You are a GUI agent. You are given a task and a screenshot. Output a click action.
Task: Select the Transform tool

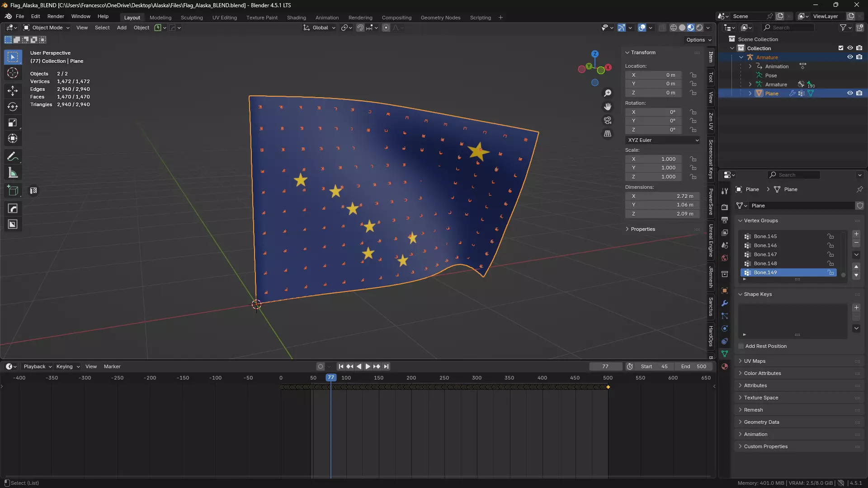click(x=13, y=138)
